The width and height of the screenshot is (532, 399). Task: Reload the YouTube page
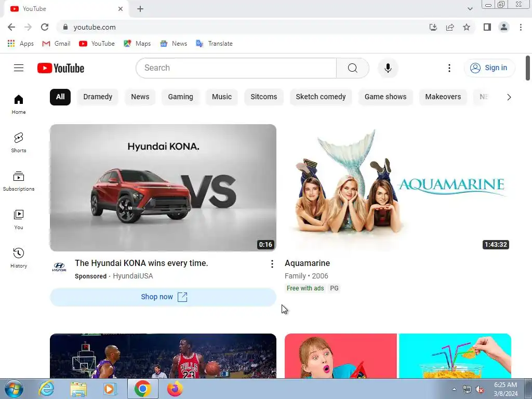click(x=45, y=27)
